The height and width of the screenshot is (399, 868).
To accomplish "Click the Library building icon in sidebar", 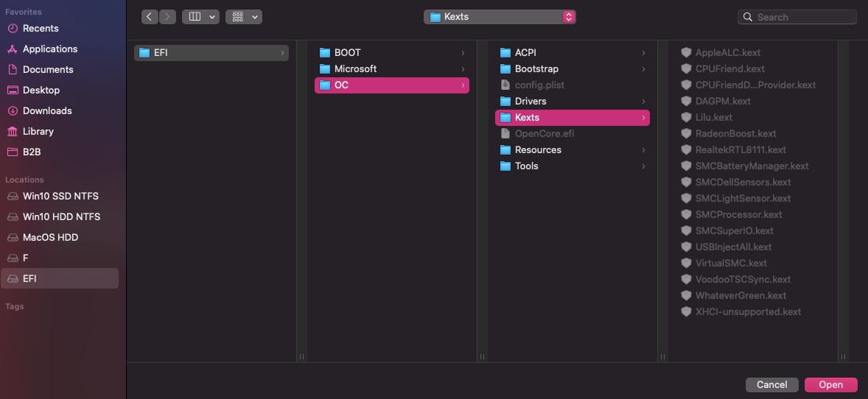I will coord(13,131).
